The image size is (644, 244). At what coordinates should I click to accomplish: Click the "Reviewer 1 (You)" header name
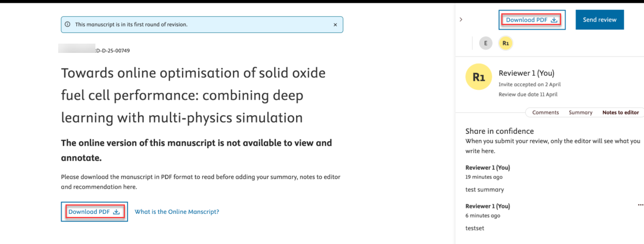[x=526, y=73]
